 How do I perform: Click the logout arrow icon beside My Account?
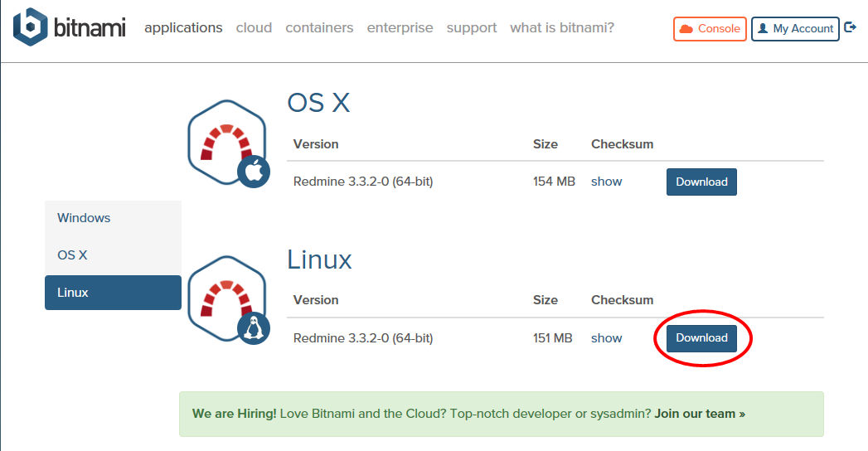tap(851, 27)
